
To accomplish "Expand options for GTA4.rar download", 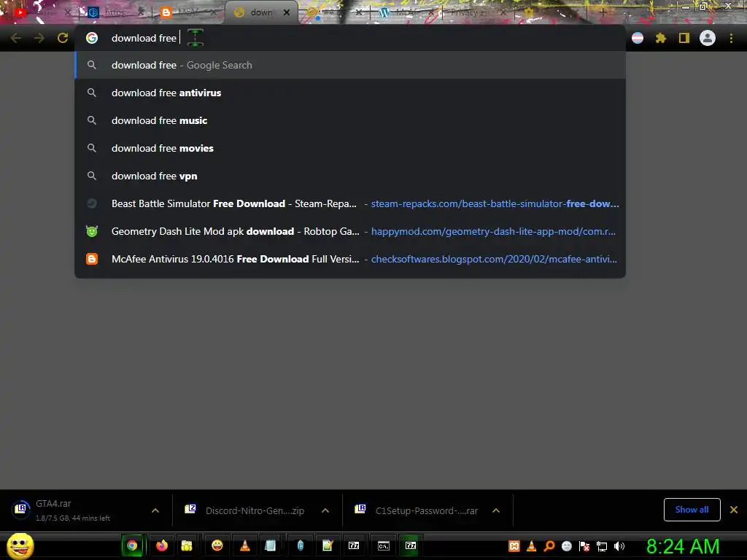I will tap(155, 510).
